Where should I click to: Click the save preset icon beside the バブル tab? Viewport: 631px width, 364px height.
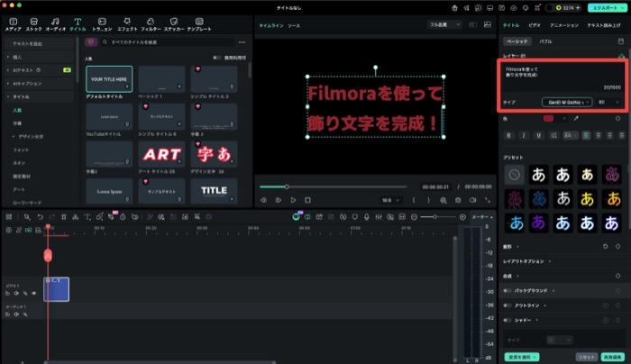coord(620,41)
